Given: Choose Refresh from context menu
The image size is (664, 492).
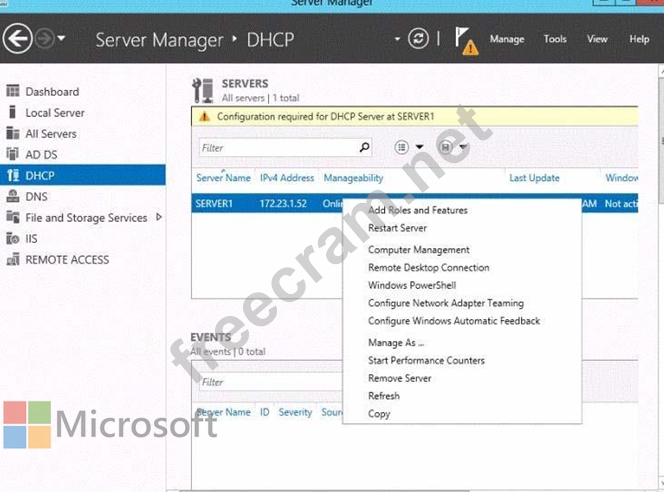Looking at the screenshot, I should [x=384, y=396].
